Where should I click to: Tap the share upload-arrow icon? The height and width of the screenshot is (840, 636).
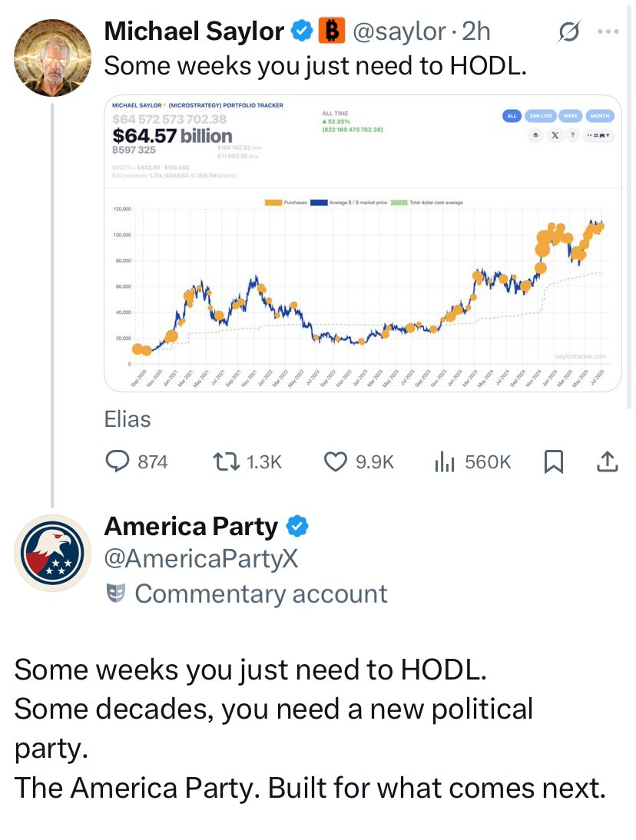(x=607, y=461)
